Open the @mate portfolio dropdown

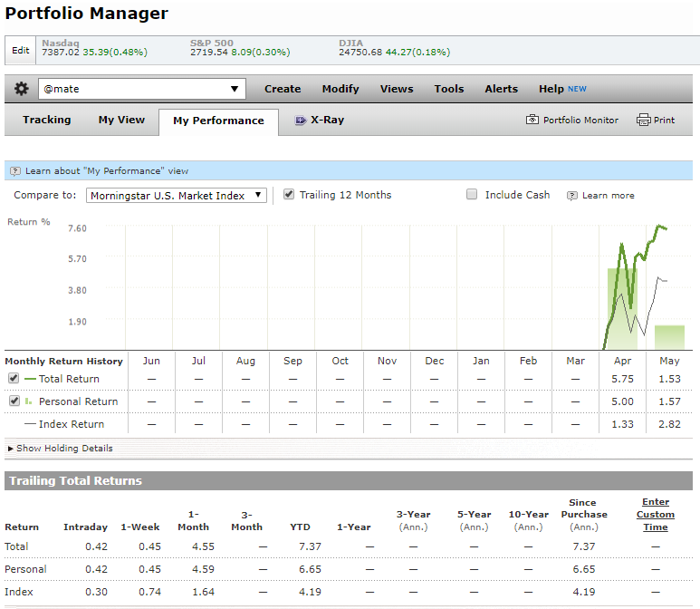(x=142, y=89)
